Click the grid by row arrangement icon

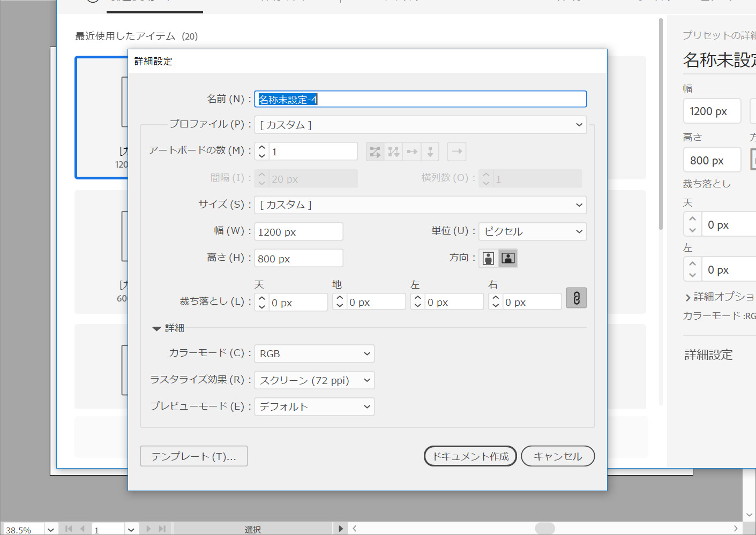click(375, 152)
